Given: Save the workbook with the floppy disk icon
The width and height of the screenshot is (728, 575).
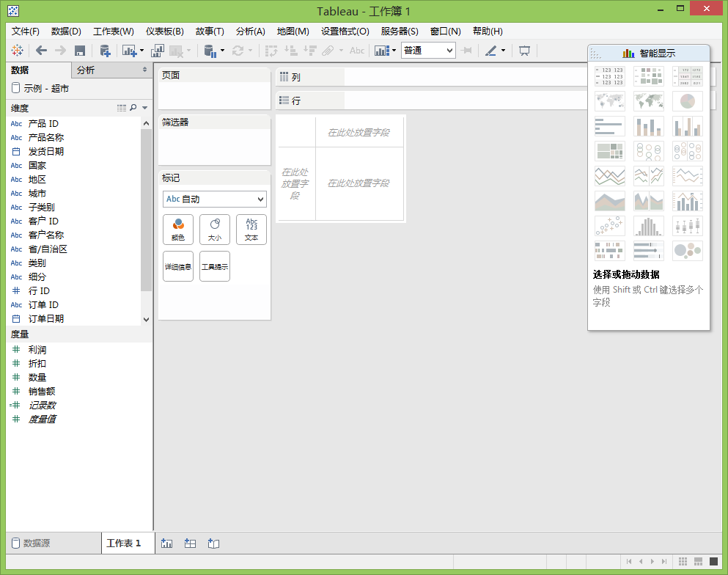Looking at the screenshot, I should [x=80, y=50].
